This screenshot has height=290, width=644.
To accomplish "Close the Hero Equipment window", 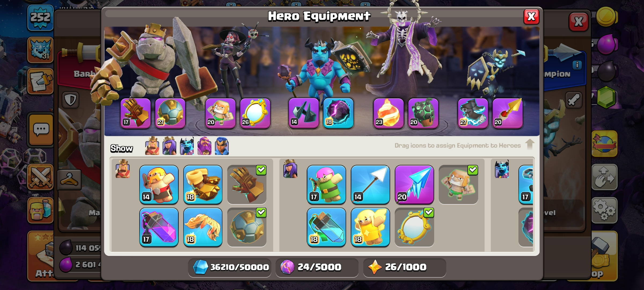I will point(531,17).
